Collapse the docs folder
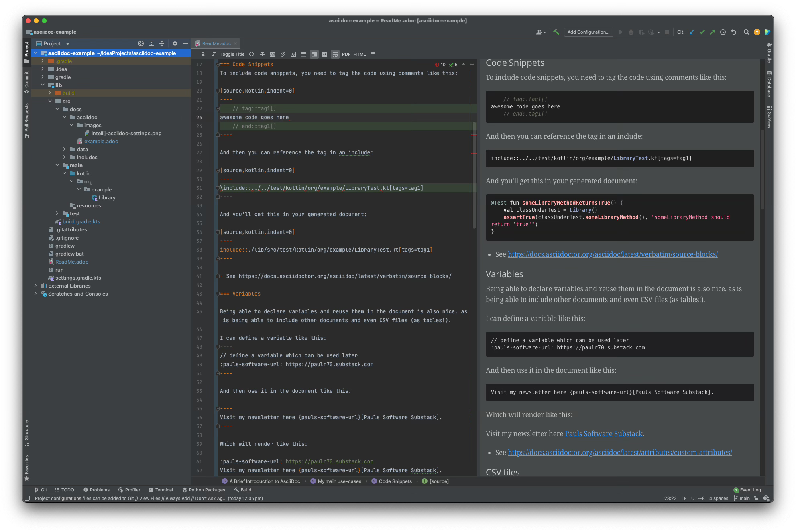Image resolution: width=796 pixels, height=532 pixels. pos(57,109)
